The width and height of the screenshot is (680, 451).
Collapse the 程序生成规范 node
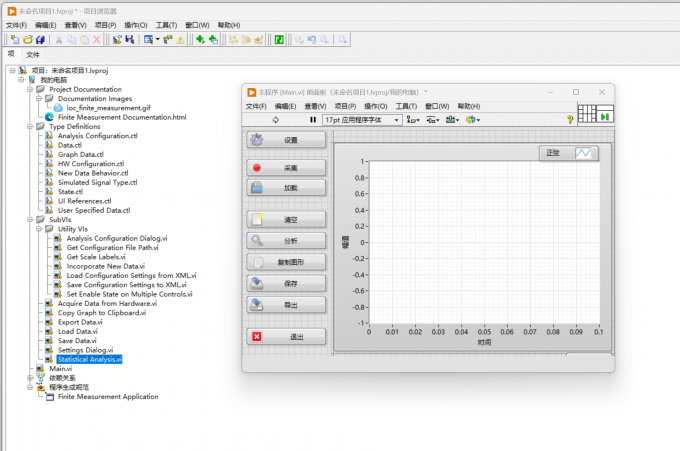click(30, 387)
